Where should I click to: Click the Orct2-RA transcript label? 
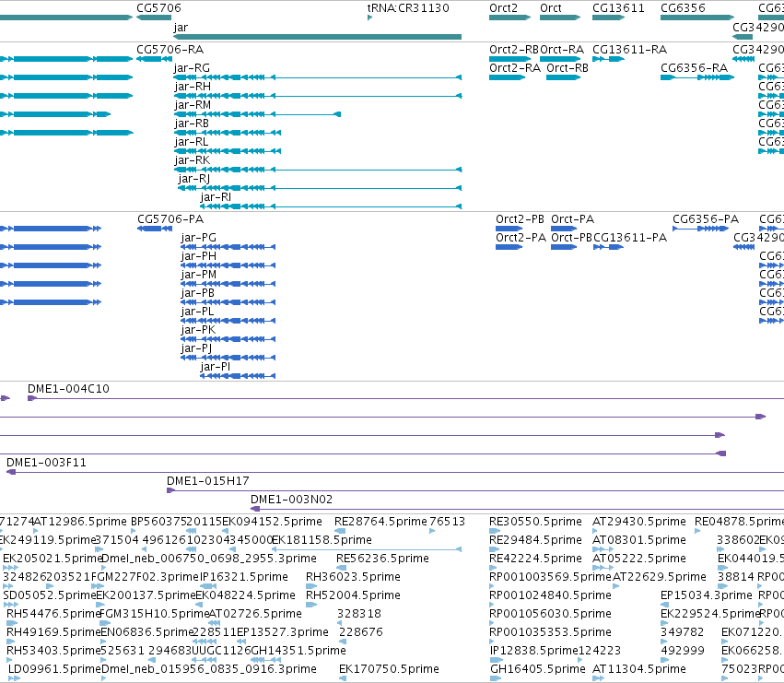pos(514,68)
